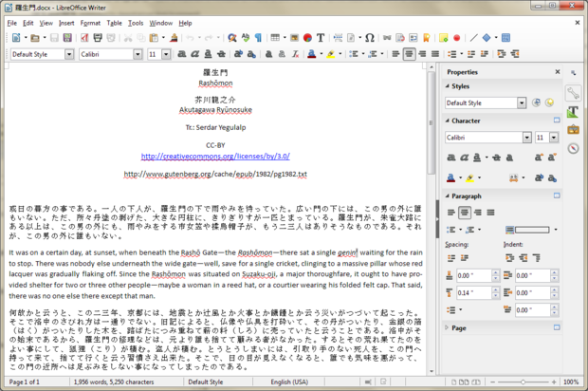Close the Properties sidebar panel
This screenshot has width=588, height=391.
[558, 72]
